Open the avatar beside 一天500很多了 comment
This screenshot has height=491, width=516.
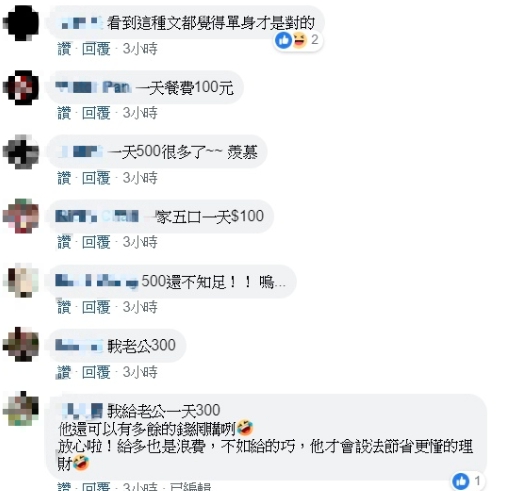(x=21, y=152)
